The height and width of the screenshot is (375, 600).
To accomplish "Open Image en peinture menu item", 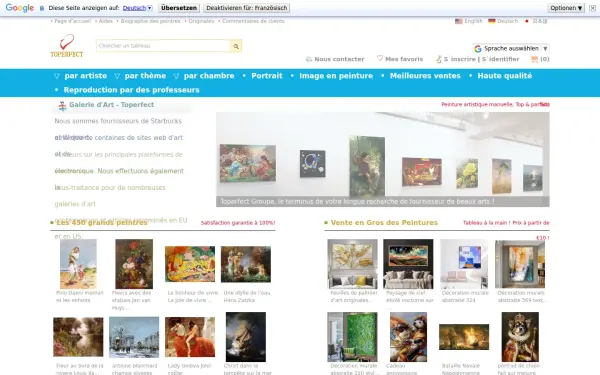I will tap(336, 76).
